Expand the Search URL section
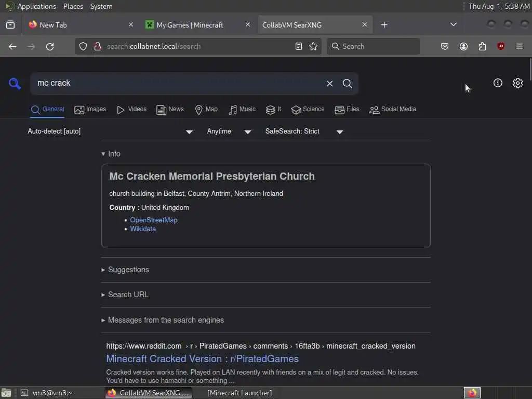This screenshot has width=532, height=399. [125, 295]
